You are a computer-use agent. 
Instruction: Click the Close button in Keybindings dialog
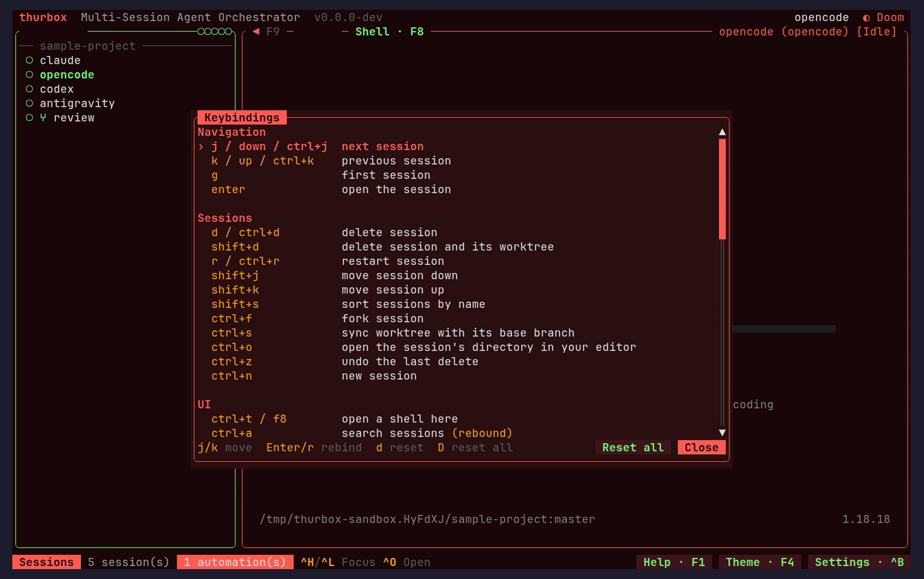[x=702, y=448]
